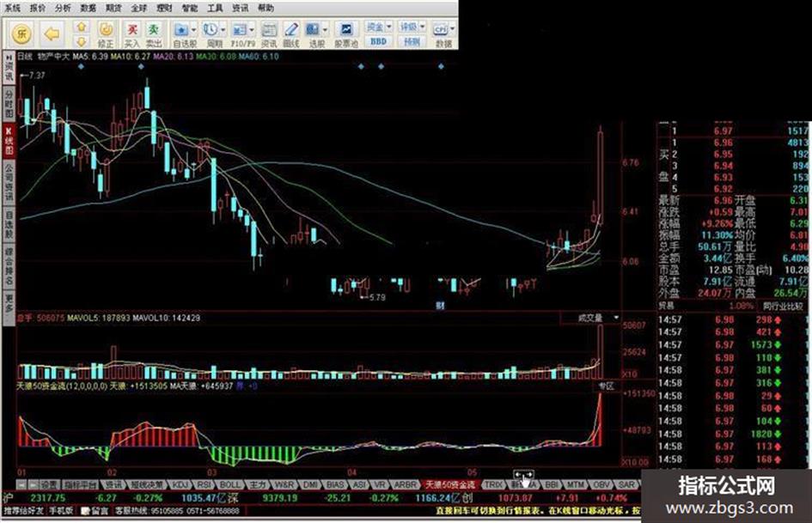This screenshot has height=523, width=812.
Task: Open the 数据 menu
Action: click(89, 8)
